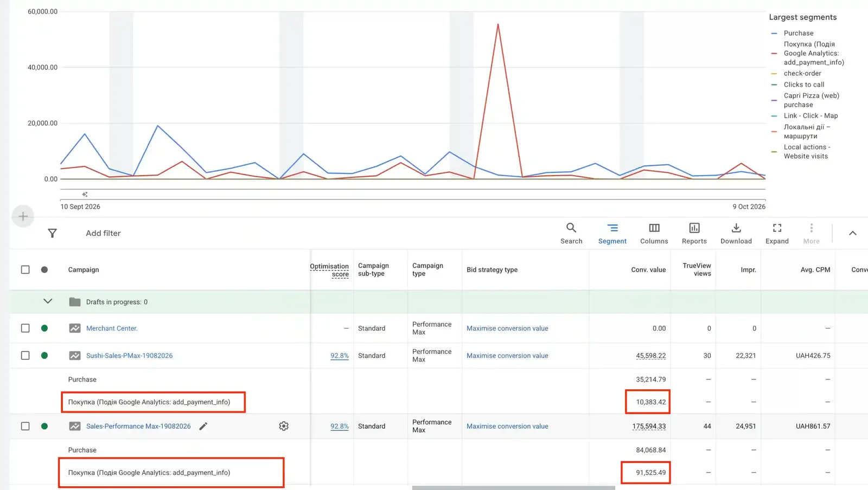The width and height of the screenshot is (868, 490).
Task: Click the campaign type icon beside Merchant Center.
Action: click(75, 328)
